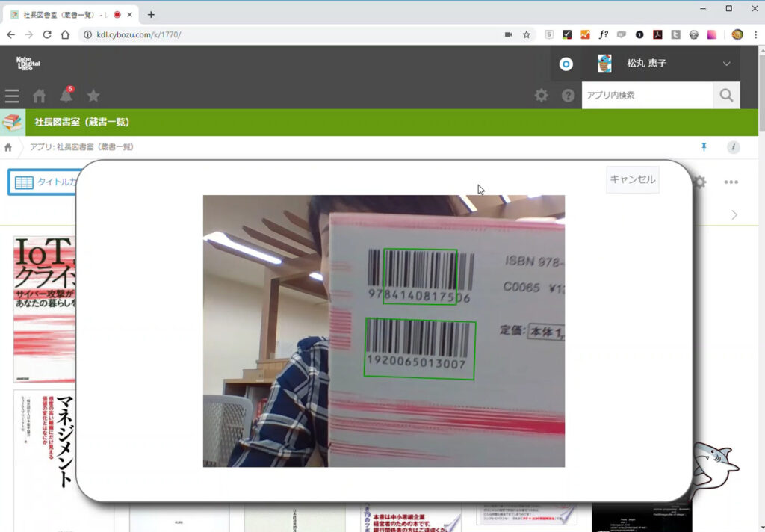Reload the page
Screen dimensions: 765x532
(x=47, y=34)
